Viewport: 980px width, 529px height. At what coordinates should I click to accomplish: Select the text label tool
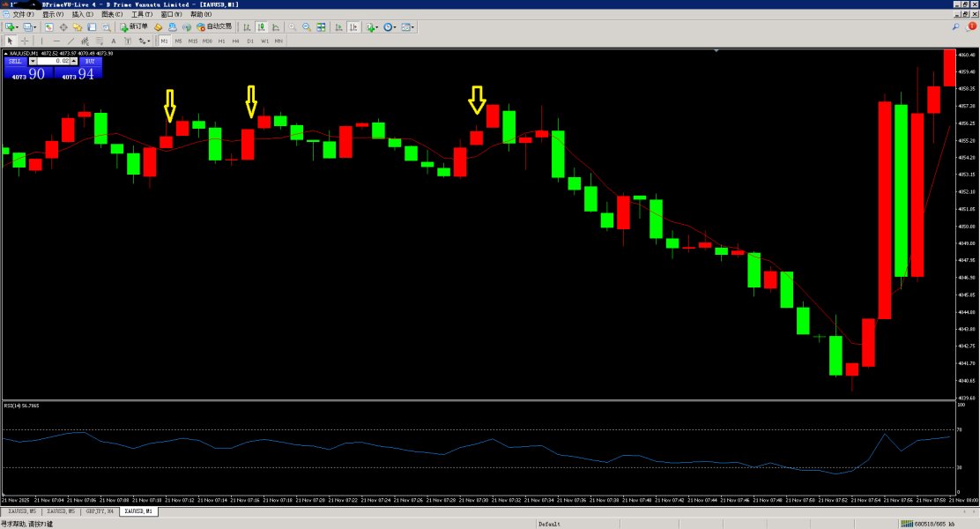click(x=128, y=41)
